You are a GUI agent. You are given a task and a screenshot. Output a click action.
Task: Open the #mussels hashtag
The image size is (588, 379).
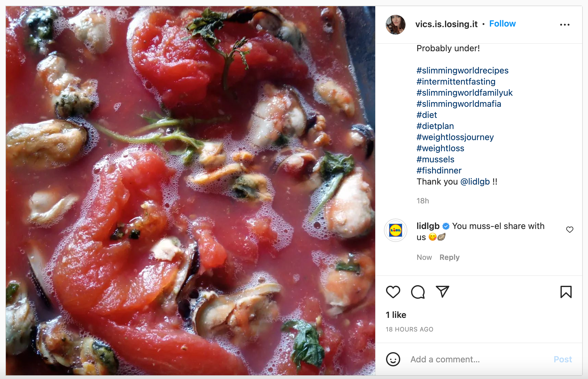[x=435, y=160]
